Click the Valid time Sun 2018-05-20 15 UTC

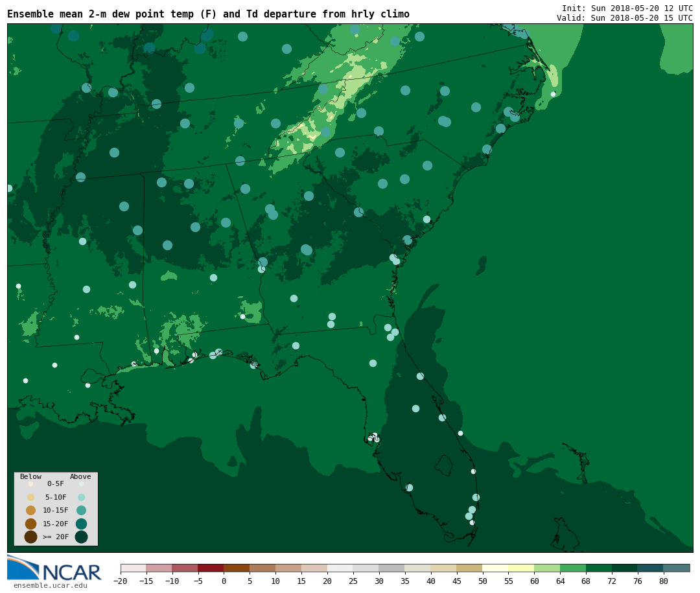point(625,18)
